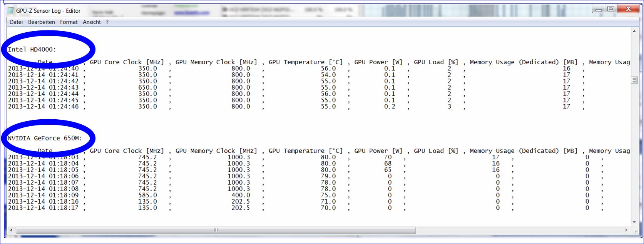
Task: Click 135.0 core clock in the 01:18:17 row
Action: 148,208
